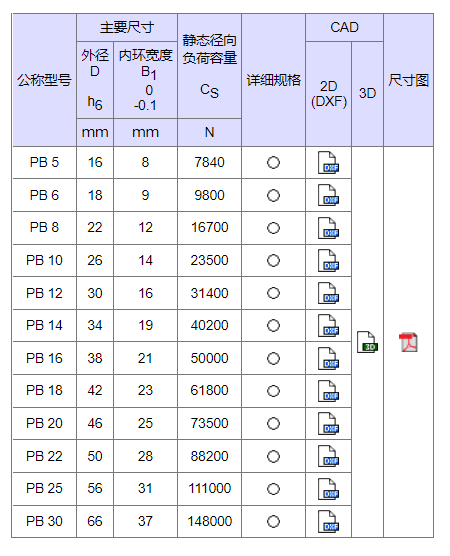Open detailed specs circle for PB 18
This screenshot has width=450, height=556.
tap(273, 391)
